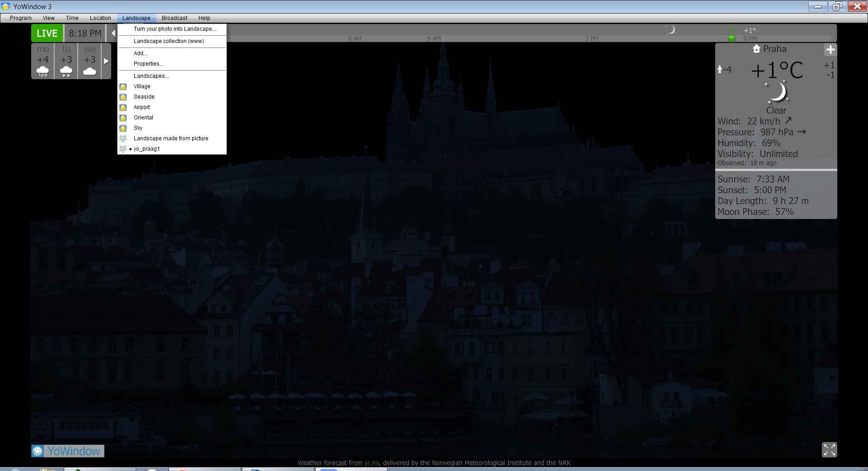Switch to the Oriental landscape
This screenshot has width=868, height=471.
tap(143, 118)
